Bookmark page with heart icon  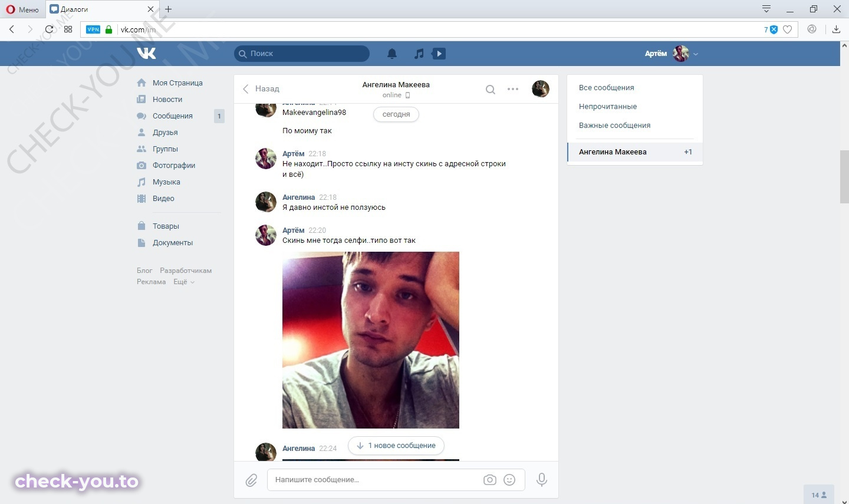787,29
